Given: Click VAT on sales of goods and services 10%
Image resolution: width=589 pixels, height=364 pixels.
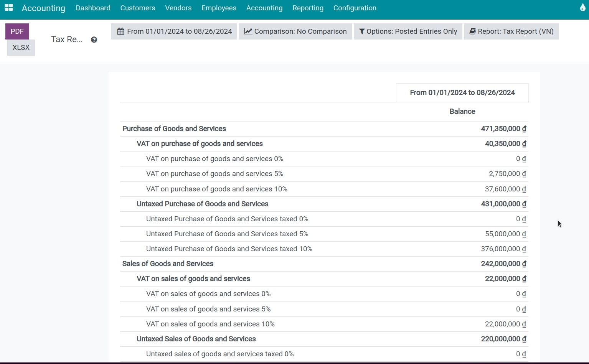Looking at the screenshot, I should pyautogui.click(x=210, y=324).
